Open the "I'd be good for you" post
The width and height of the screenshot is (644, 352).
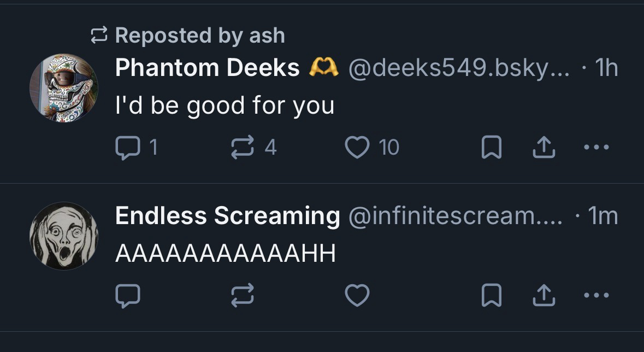point(224,105)
